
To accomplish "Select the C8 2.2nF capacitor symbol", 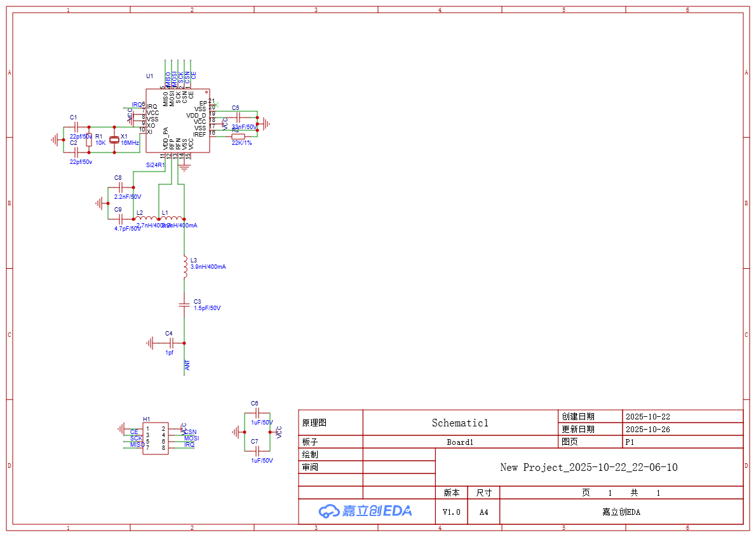I will [121, 187].
